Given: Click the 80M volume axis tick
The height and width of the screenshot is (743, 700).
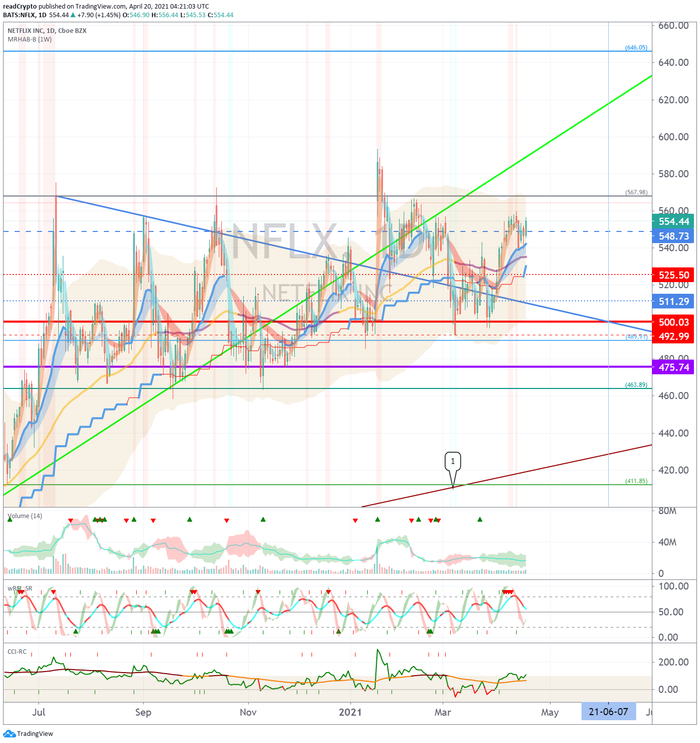Looking at the screenshot, I should [668, 511].
